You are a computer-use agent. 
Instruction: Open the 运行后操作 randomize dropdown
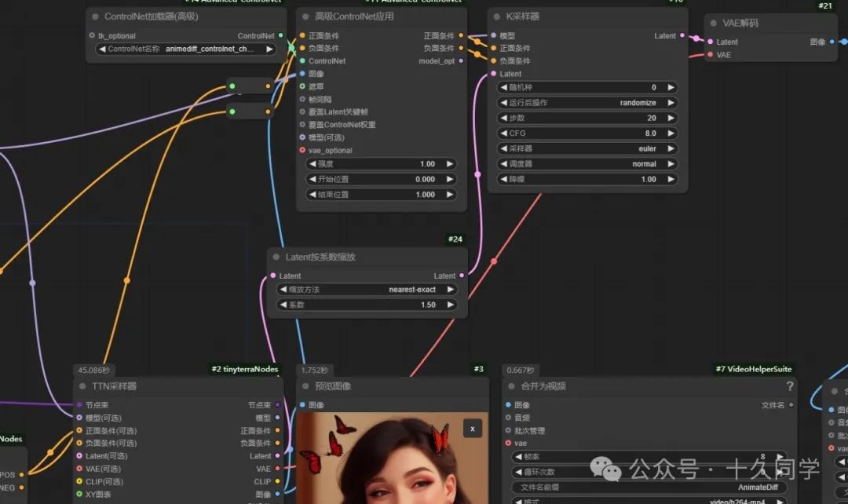(588, 103)
